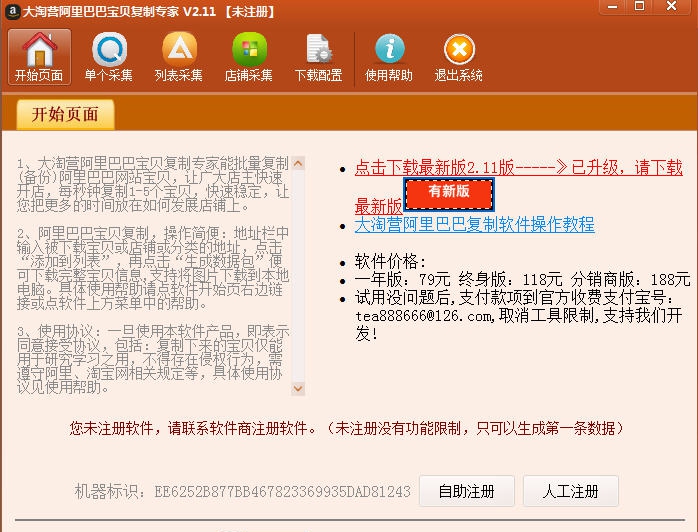Click the 自助注册 button
This screenshot has height=532, width=698.
467,491
